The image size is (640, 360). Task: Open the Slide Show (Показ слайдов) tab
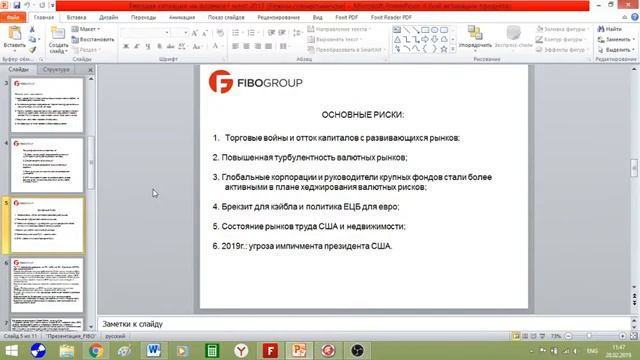tap(226, 17)
